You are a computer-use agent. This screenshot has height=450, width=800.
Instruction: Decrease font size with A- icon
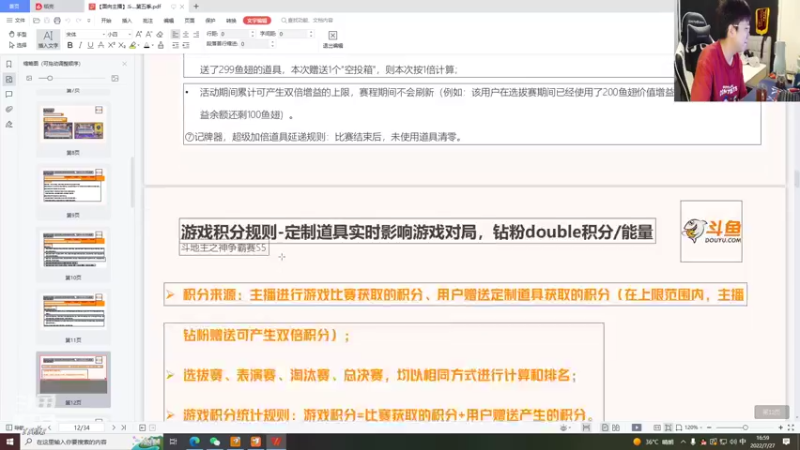(149, 34)
